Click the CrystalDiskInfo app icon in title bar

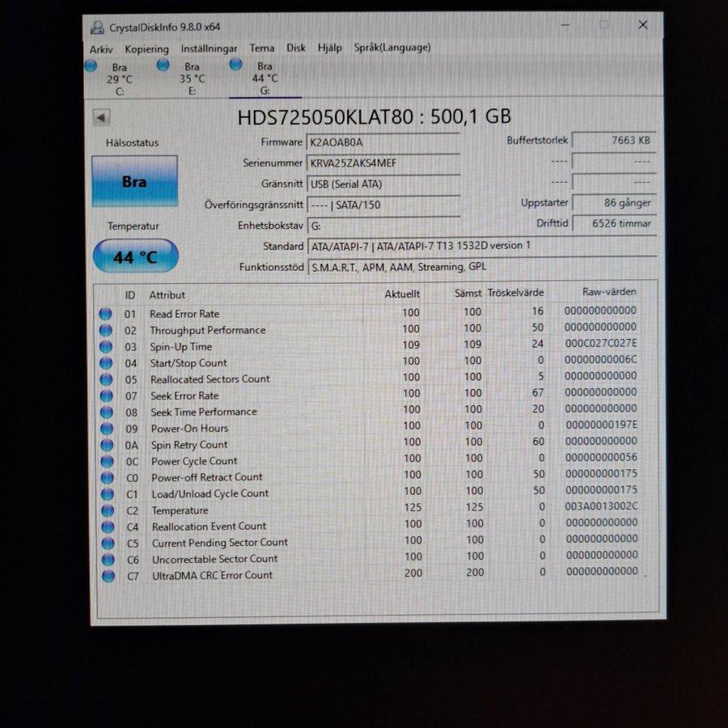click(x=98, y=28)
